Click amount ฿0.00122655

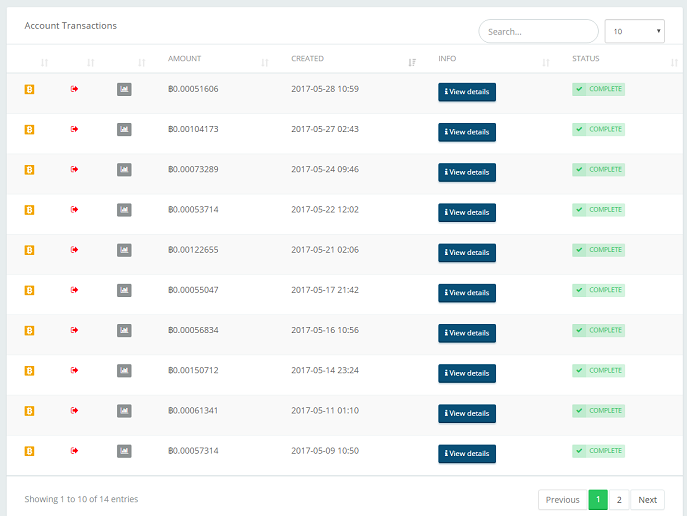point(193,250)
